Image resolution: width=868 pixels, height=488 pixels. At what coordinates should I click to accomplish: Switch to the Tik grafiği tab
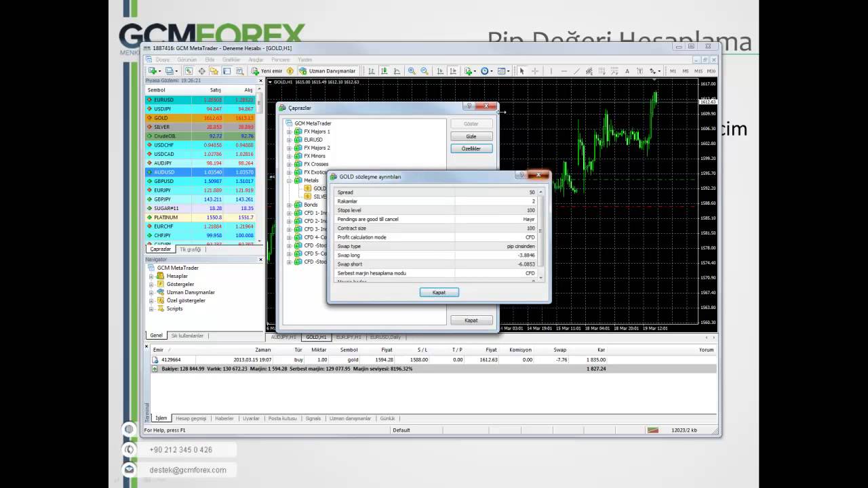pyautogui.click(x=190, y=249)
